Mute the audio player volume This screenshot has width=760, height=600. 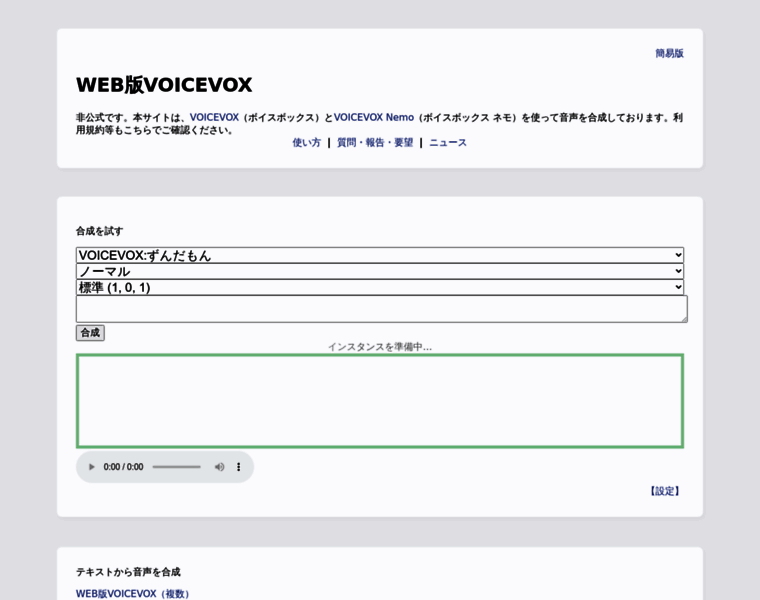(219, 467)
